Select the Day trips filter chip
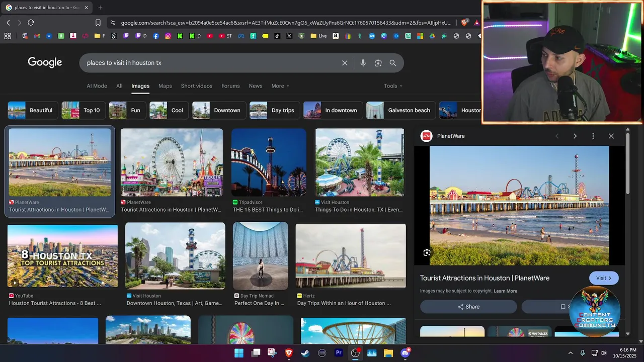Screen dimensions: 644x362 (x=275, y=110)
